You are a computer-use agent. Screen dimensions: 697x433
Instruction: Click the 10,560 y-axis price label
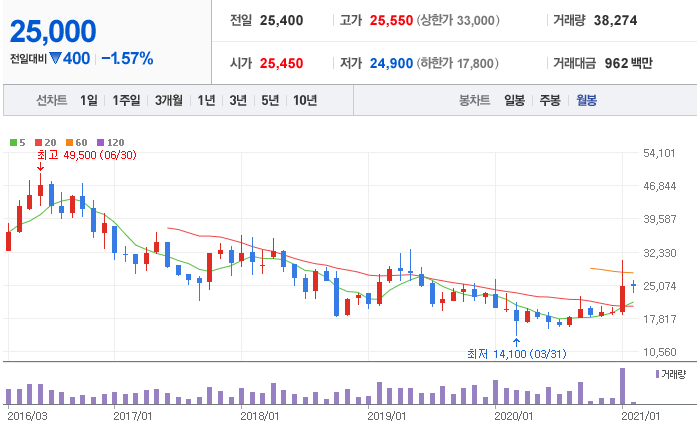click(660, 352)
